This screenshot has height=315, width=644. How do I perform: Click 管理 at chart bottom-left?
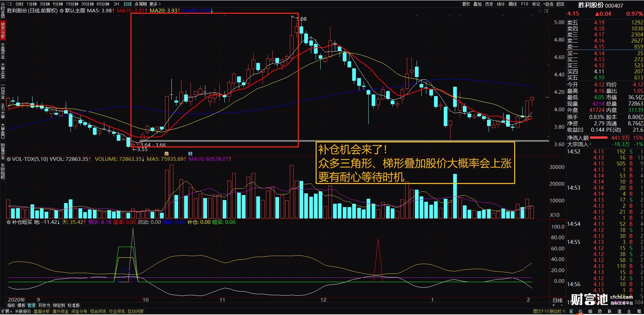[32, 305]
